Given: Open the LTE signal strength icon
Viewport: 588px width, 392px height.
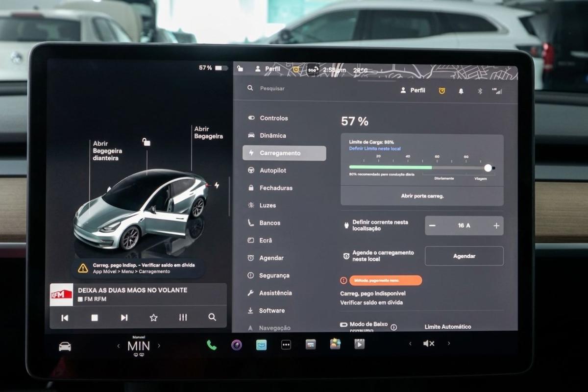Looking at the screenshot, I should 498,91.
